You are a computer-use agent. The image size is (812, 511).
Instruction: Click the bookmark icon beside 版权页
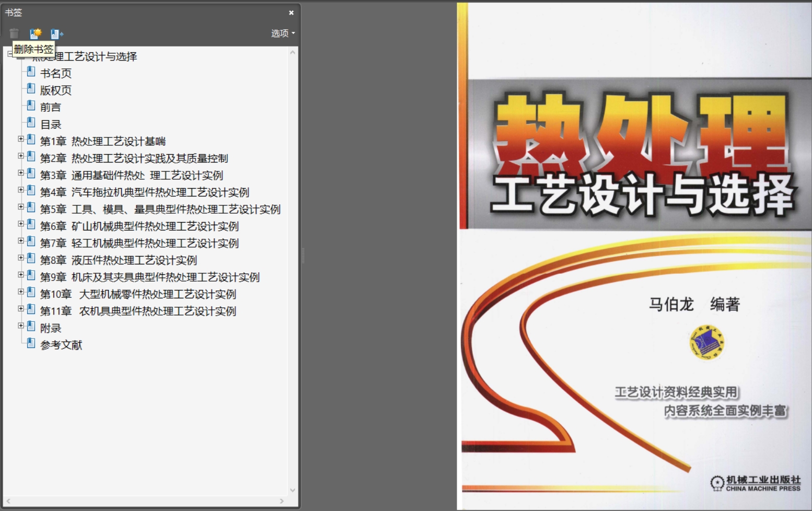[x=31, y=89]
